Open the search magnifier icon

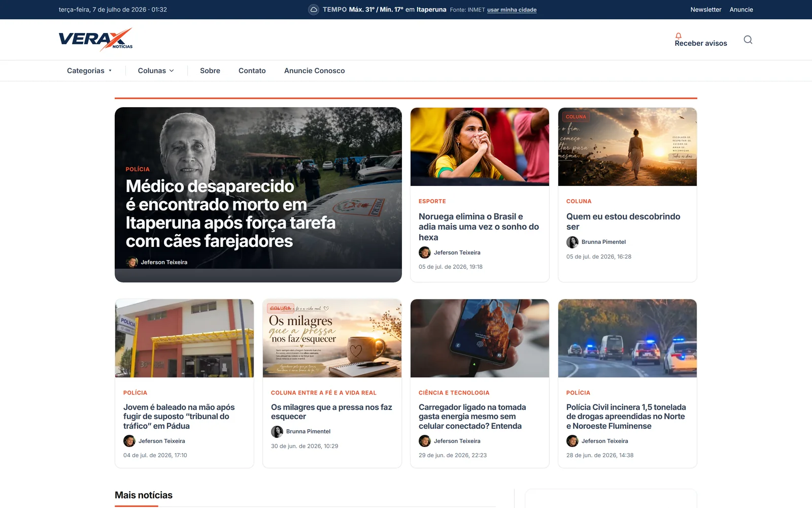tap(748, 40)
